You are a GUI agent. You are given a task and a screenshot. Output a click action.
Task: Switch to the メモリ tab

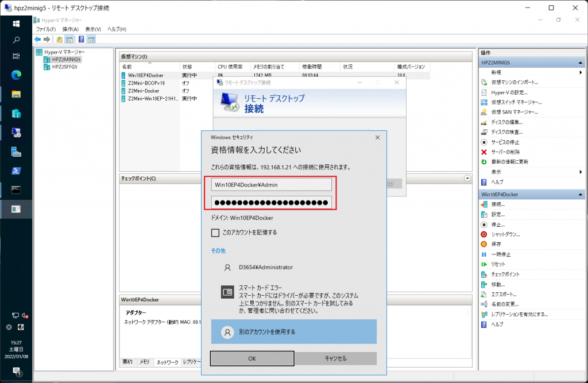(x=144, y=362)
